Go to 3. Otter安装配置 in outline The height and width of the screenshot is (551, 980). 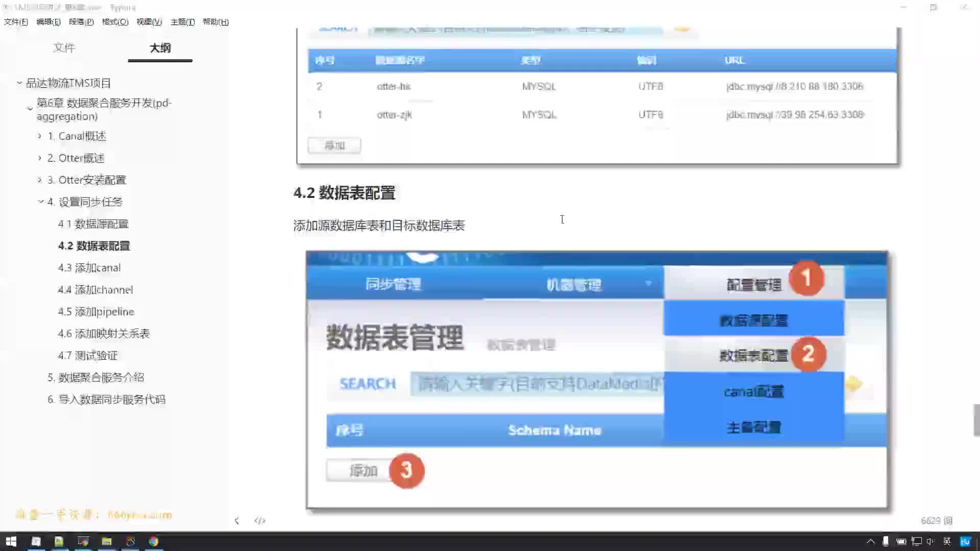point(87,180)
